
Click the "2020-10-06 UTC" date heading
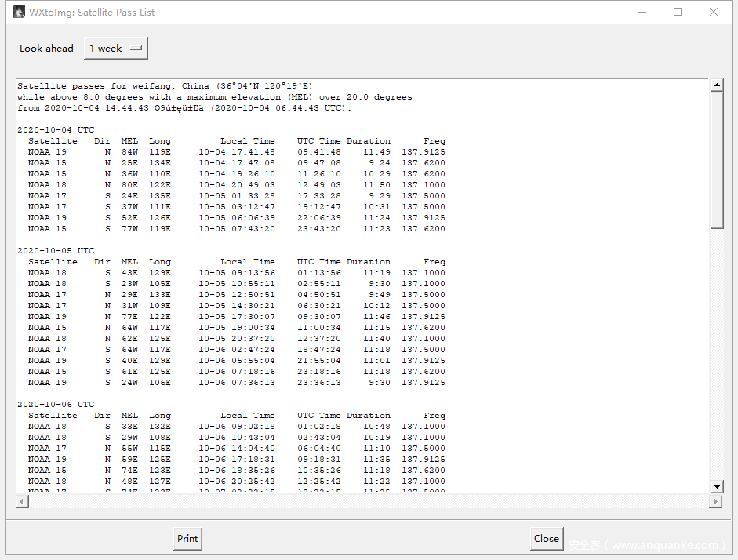point(56,405)
